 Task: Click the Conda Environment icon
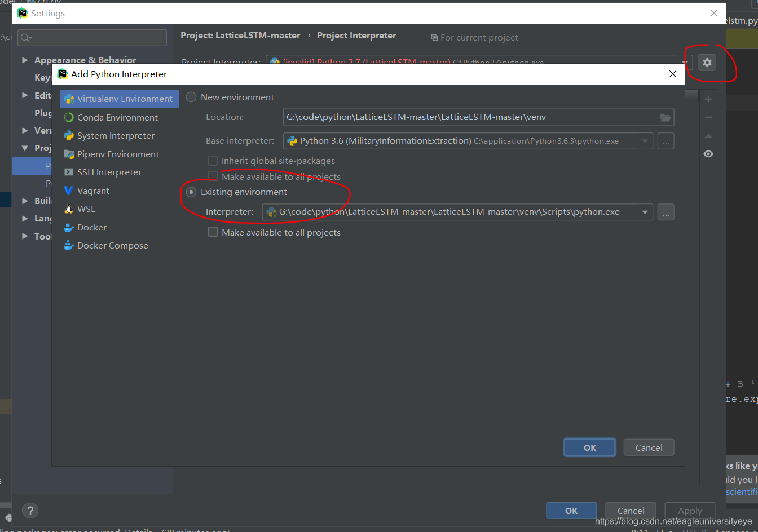(x=69, y=117)
